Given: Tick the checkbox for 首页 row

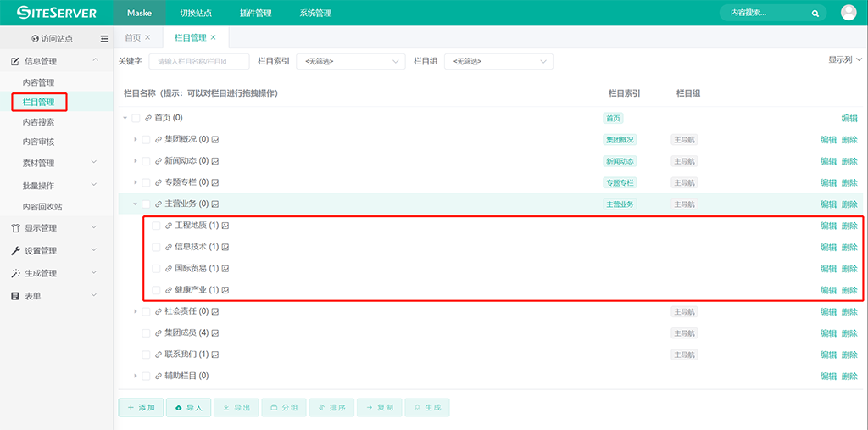Looking at the screenshot, I should [x=136, y=118].
